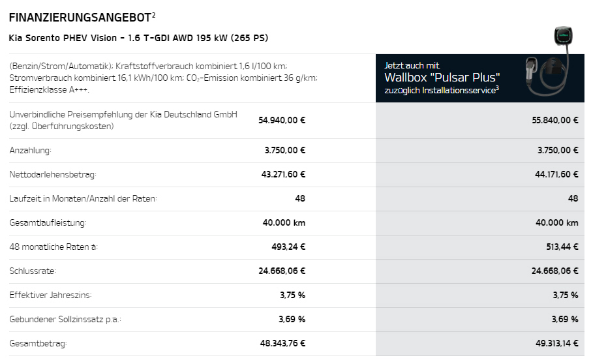Click Wallbox Nettodarlehensbetrag 44.171,60 €

click(556, 174)
